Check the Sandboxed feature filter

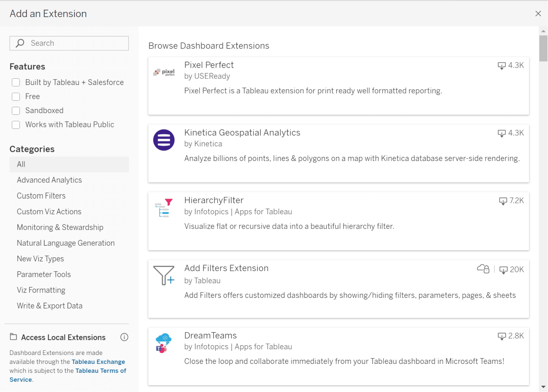pyautogui.click(x=16, y=111)
